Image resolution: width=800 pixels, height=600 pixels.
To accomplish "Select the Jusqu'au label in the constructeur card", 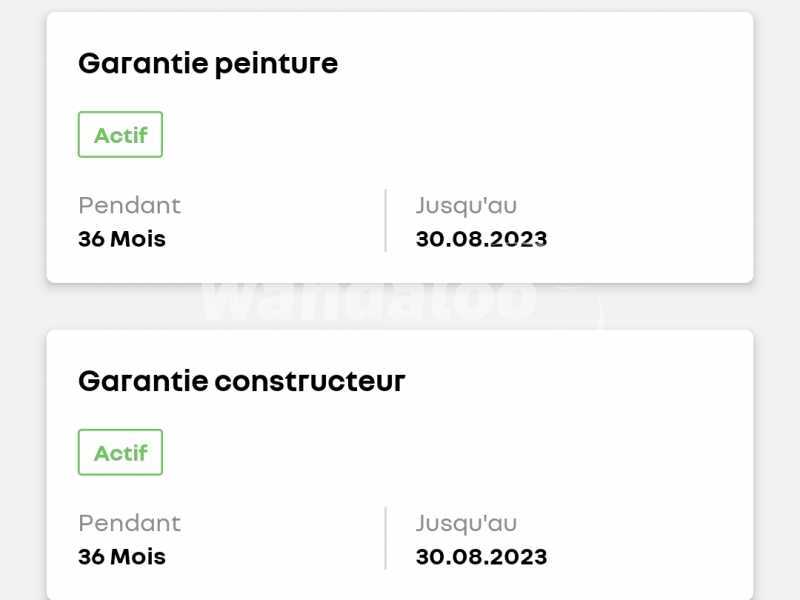I will tap(466, 523).
